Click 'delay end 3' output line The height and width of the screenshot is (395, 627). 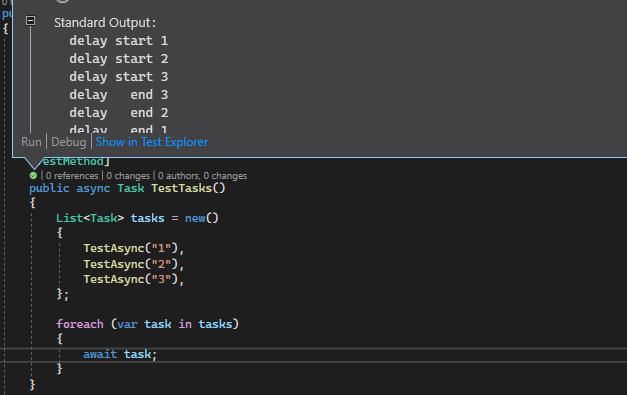(118, 94)
